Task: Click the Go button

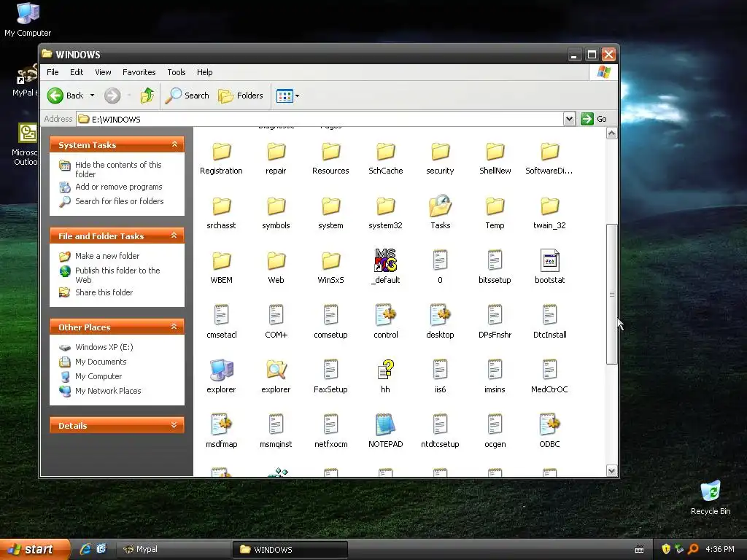Action: [x=594, y=119]
